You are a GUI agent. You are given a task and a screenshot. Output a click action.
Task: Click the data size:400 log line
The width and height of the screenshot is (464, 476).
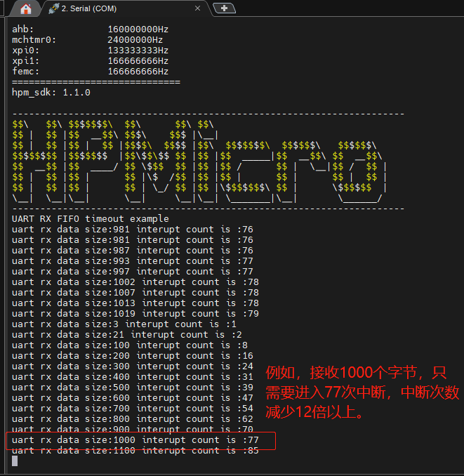tap(132, 376)
